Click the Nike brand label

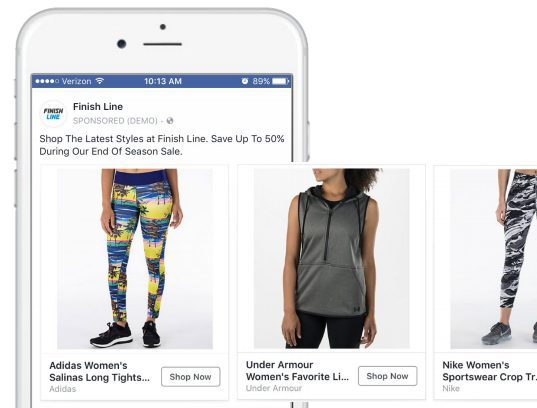pyautogui.click(x=451, y=388)
